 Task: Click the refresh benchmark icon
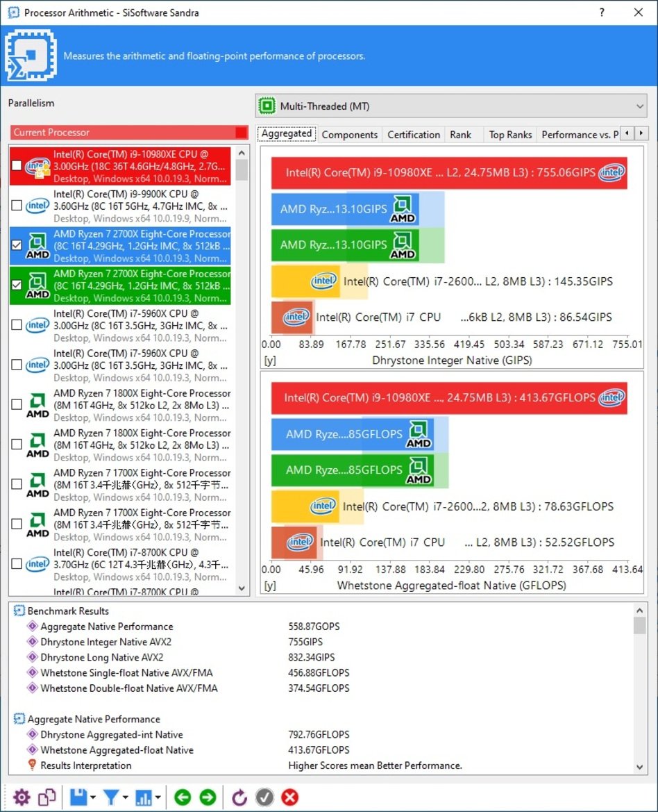pyautogui.click(x=239, y=797)
